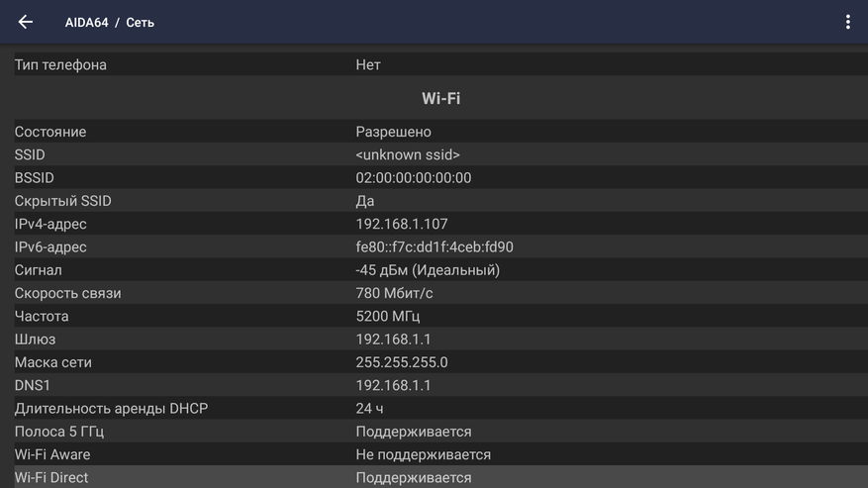This screenshot has width=868, height=488.
Task: Tap the SSID unknown ssid row
Action: click(434, 154)
